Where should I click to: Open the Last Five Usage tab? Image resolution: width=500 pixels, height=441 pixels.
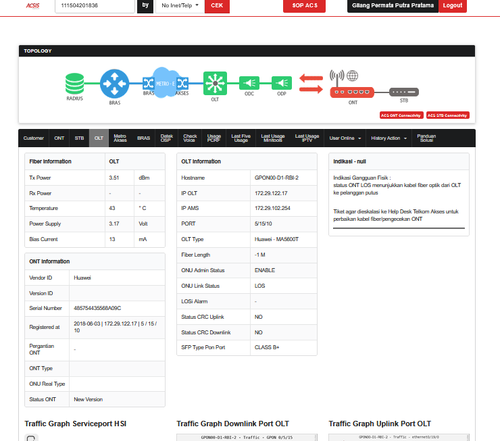coord(241,138)
